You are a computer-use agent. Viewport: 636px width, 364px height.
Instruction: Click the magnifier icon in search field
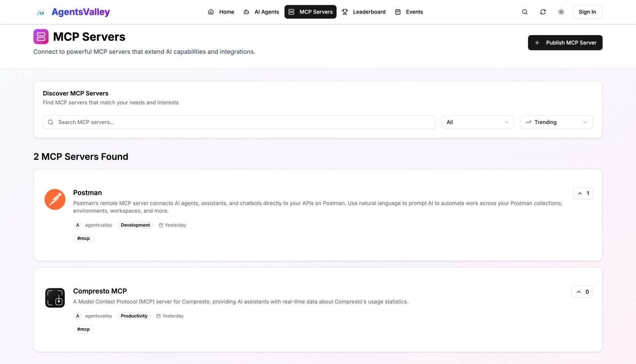pyautogui.click(x=50, y=122)
